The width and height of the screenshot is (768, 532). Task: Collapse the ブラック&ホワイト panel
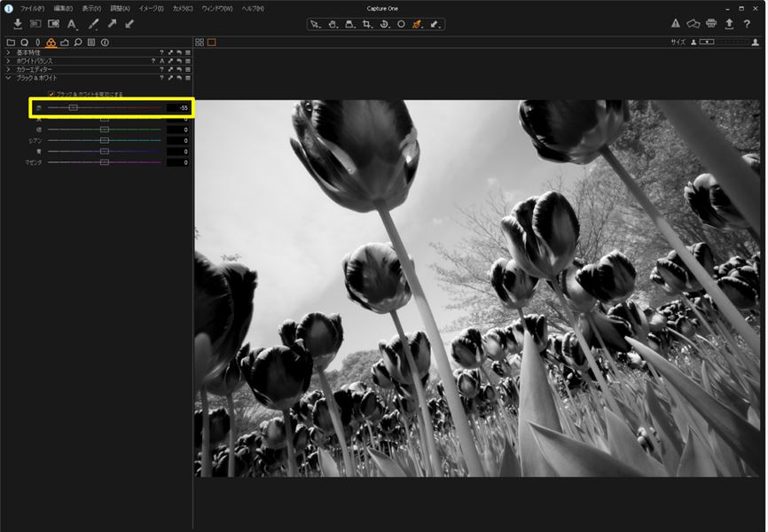(x=8, y=78)
